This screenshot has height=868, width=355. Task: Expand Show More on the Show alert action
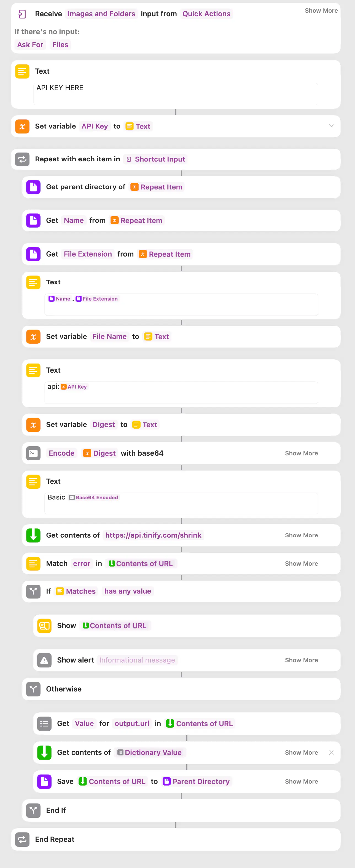(x=301, y=660)
